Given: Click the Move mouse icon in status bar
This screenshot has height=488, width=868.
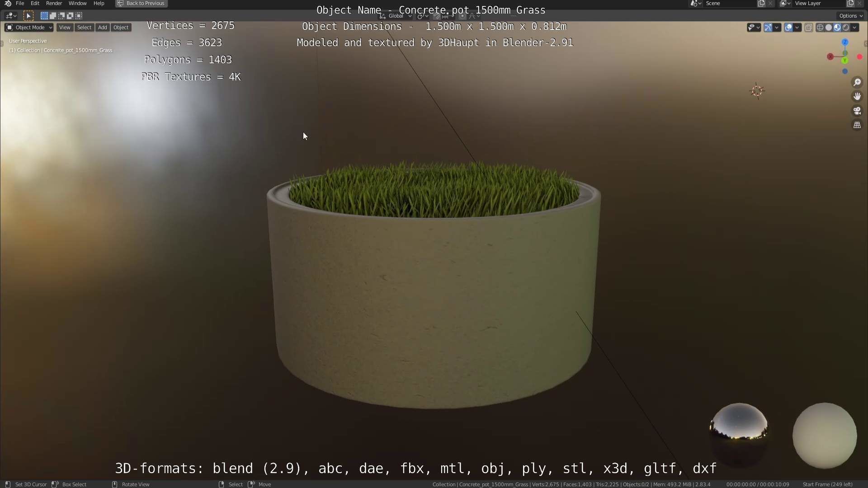Looking at the screenshot, I should (x=251, y=484).
